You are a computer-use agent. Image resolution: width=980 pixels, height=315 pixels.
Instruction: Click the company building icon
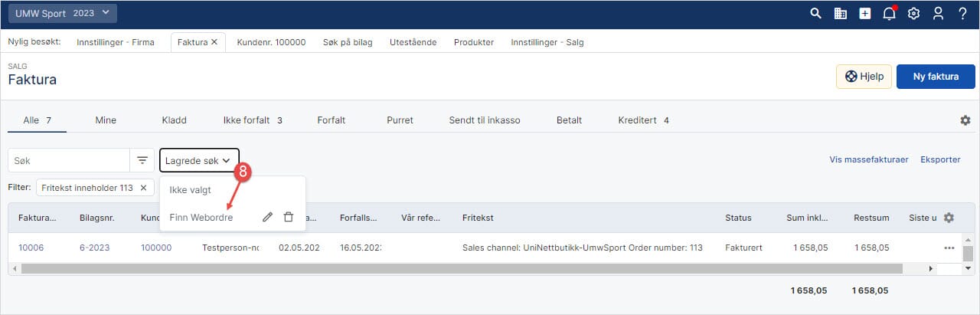click(840, 13)
